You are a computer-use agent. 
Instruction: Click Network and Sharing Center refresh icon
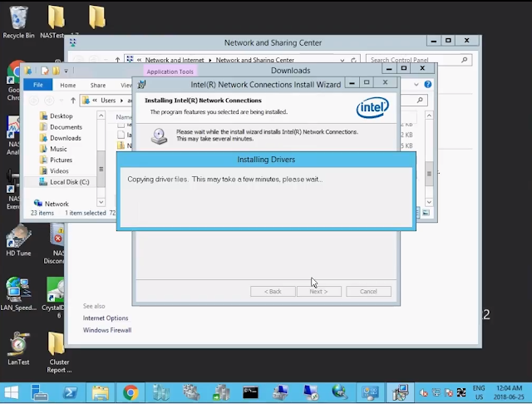click(x=353, y=60)
